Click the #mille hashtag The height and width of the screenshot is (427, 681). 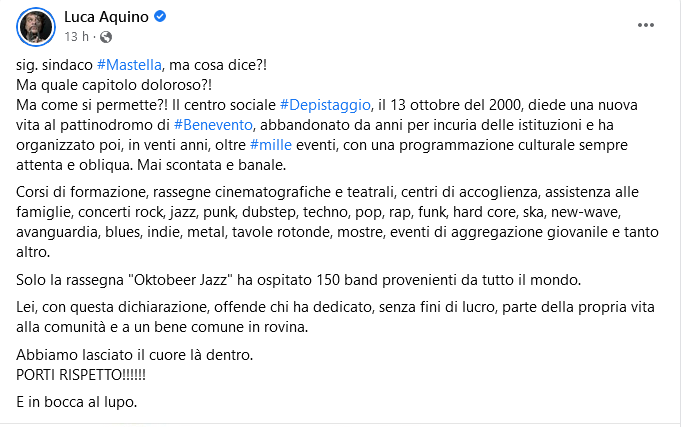coord(271,145)
